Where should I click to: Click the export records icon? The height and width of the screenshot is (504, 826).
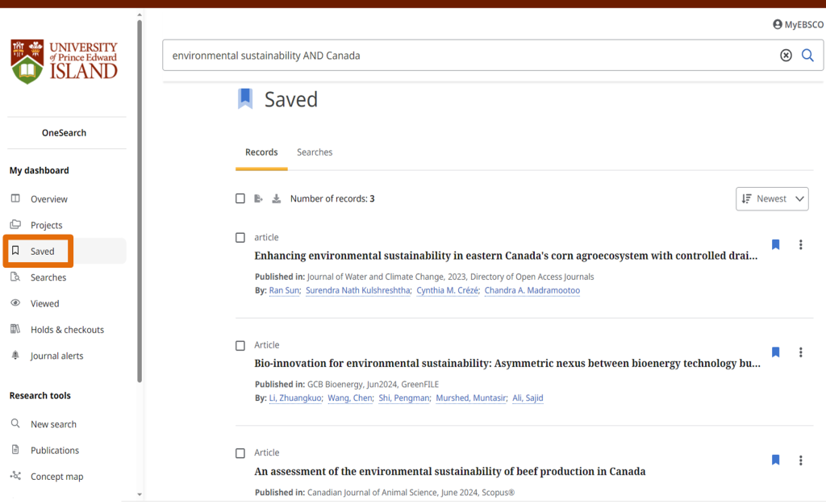coord(258,198)
